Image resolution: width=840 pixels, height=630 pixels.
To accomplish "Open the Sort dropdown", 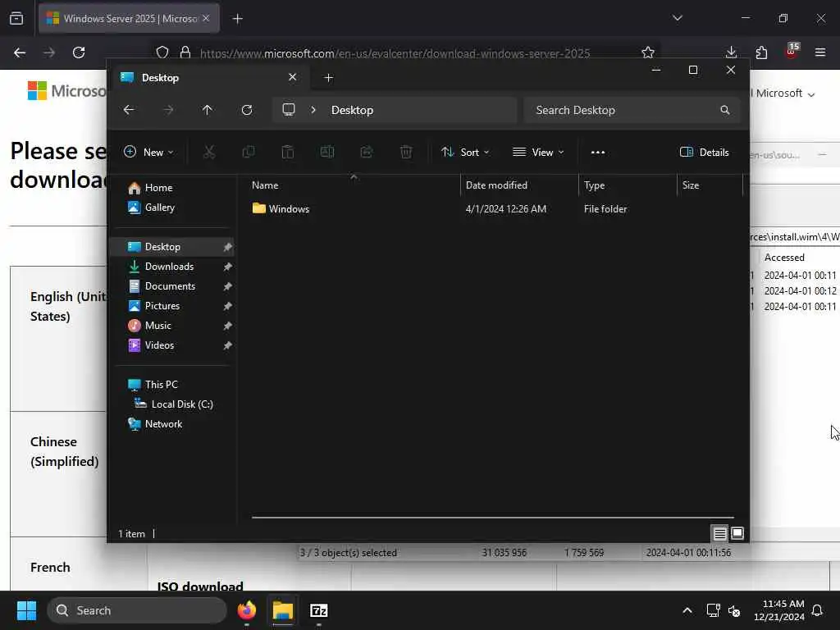I will (465, 152).
